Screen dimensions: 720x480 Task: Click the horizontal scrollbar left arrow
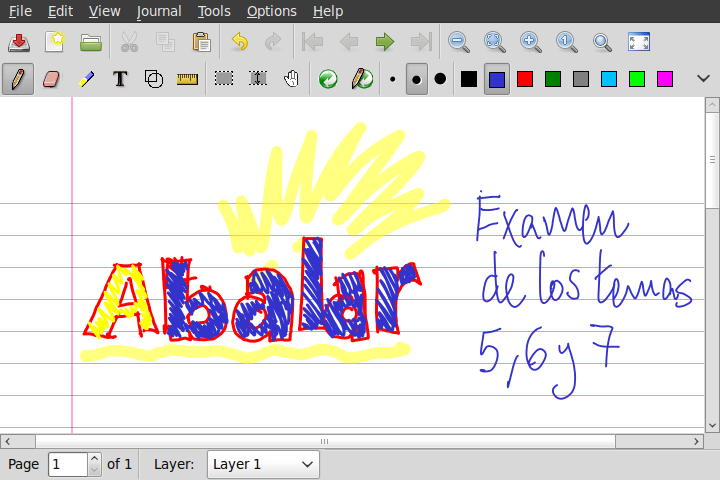pos(7,441)
